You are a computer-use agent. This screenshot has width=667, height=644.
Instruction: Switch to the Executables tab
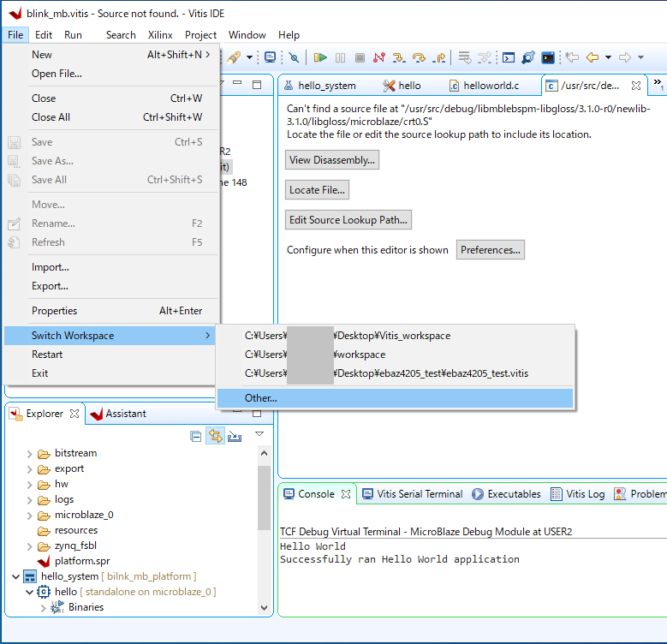click(506, 494)
